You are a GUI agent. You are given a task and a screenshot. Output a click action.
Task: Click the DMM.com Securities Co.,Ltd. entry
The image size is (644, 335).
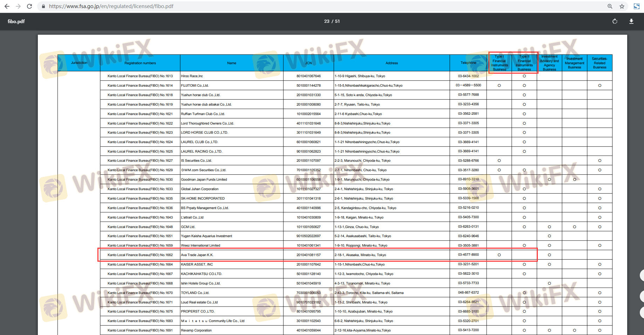tap(204, 170)
